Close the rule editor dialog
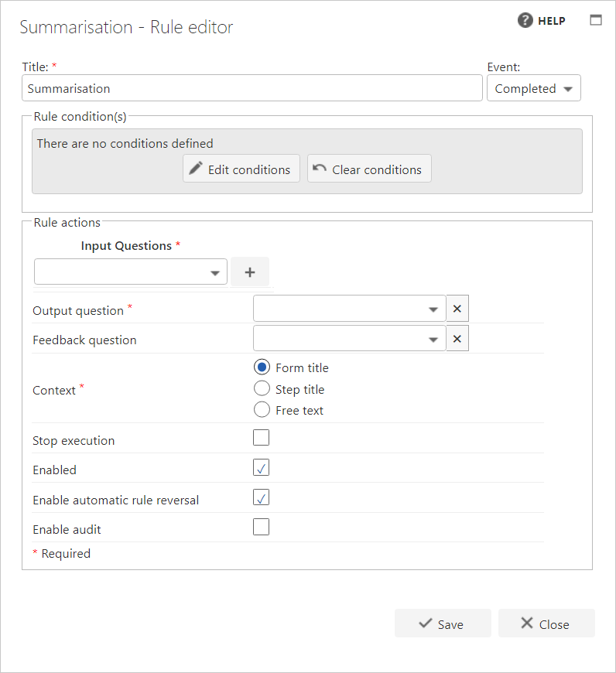Screen dimensions: 616x673 click(546, 623)
